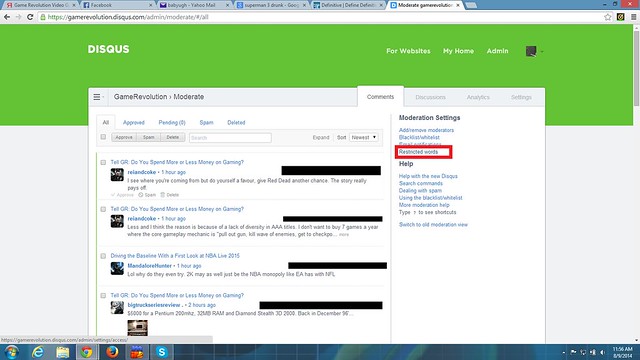The image size is (640, 360).
Task: Open the Chrome menu icon
Action: pos(633,17)
